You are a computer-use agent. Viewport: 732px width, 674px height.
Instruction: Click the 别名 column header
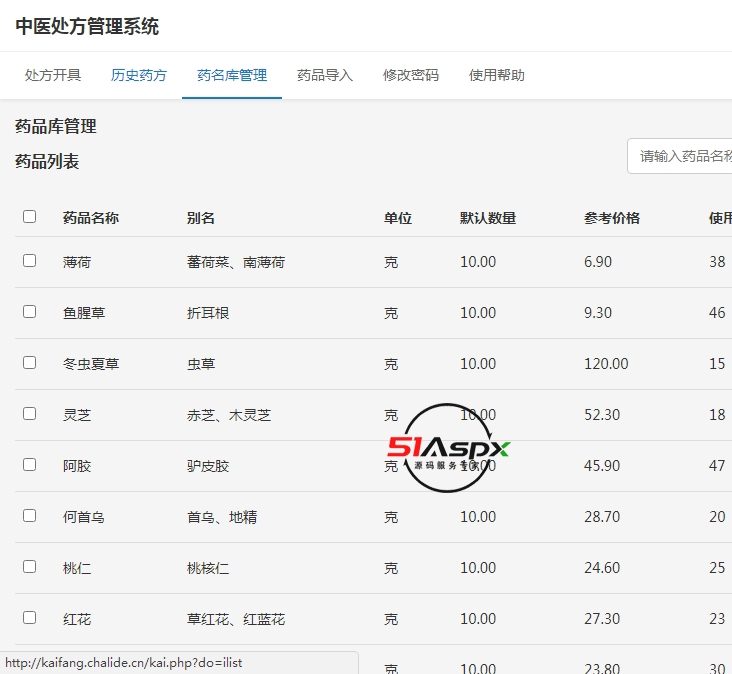point(201,218)
